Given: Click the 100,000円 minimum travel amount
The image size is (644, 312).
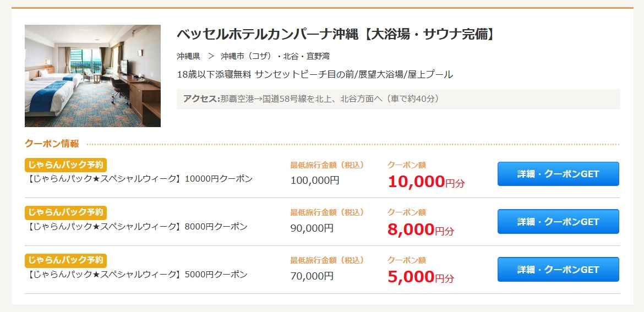Looking at the screenshot, I should [315, 180].
